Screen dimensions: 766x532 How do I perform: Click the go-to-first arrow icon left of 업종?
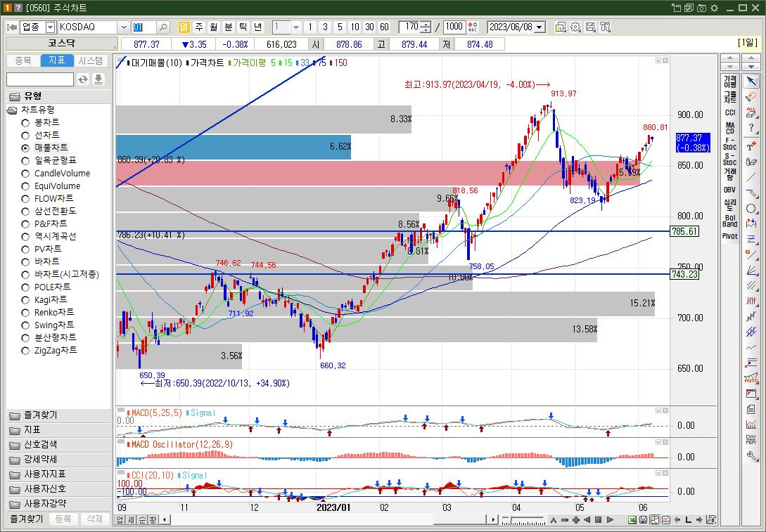coord(12,27)
